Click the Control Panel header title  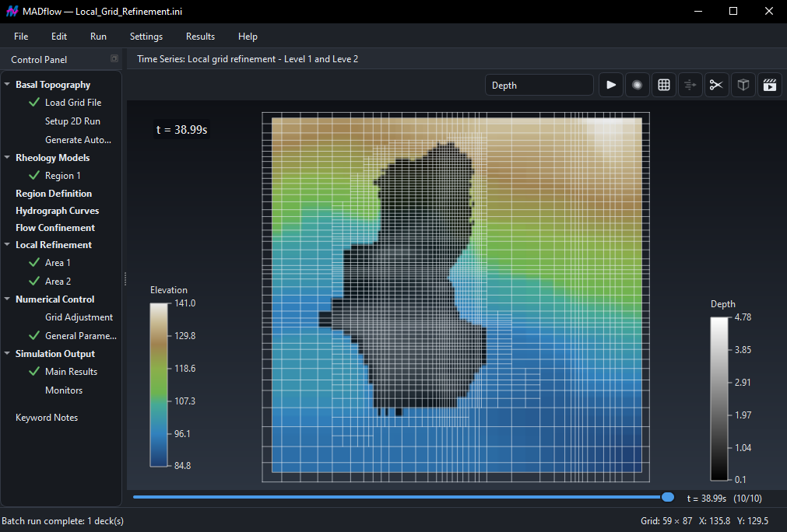pyautogui.click(x=39, y=60)
